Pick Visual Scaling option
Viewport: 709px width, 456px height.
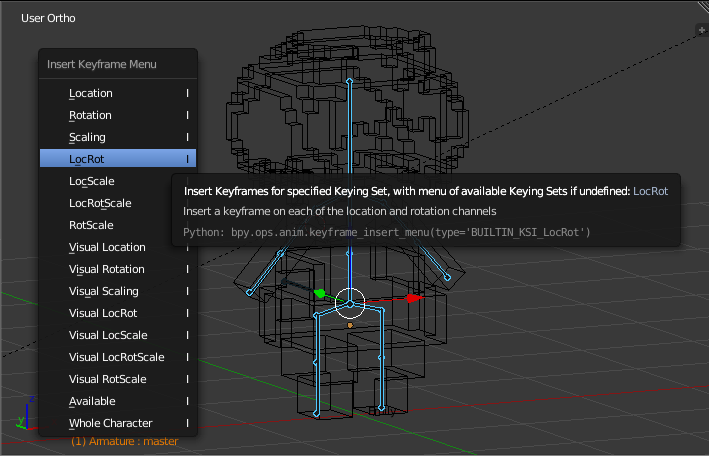coord(118,291)
